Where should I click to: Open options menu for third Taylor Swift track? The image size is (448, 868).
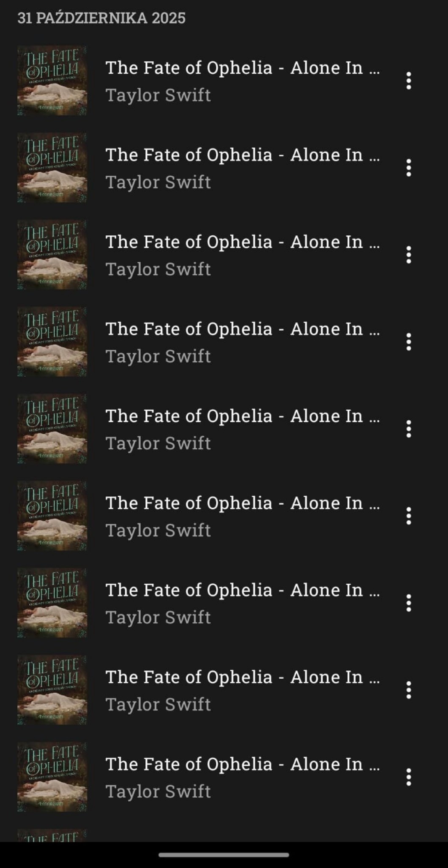point(408,255)
